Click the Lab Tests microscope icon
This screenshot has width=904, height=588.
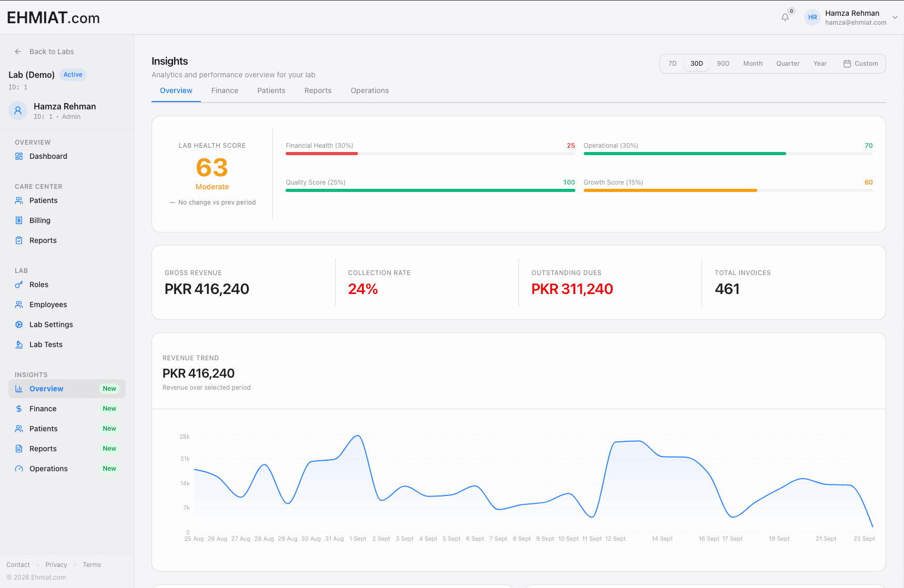pyautogui.click(x=19, y=344)
